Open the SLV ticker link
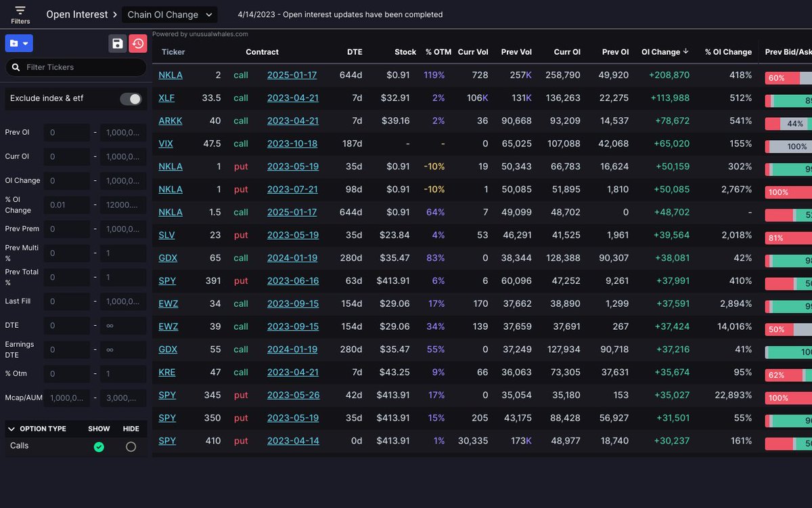Viewport: 812px width, 508px height. (x=167, y=235)
